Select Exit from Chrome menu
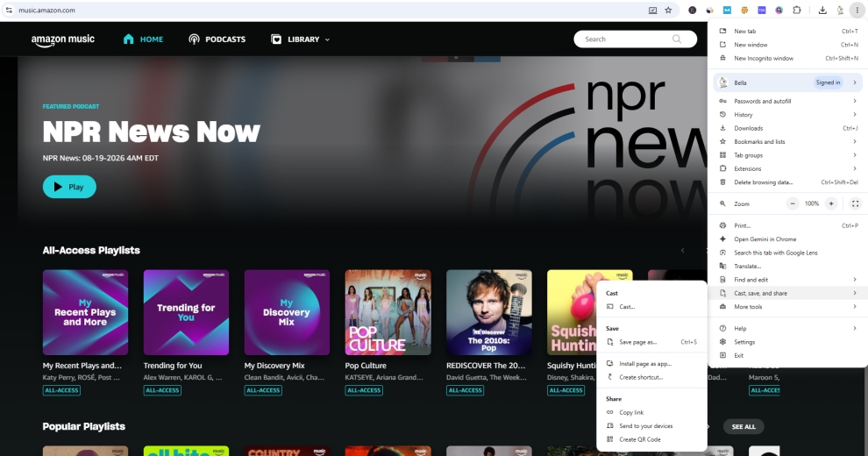The image size is (868, 456). click(787, 355)
